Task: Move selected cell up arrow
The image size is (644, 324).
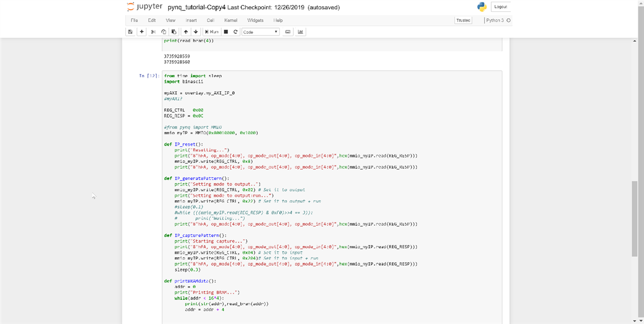Action: pyautogui.click(x=186, y=32)
